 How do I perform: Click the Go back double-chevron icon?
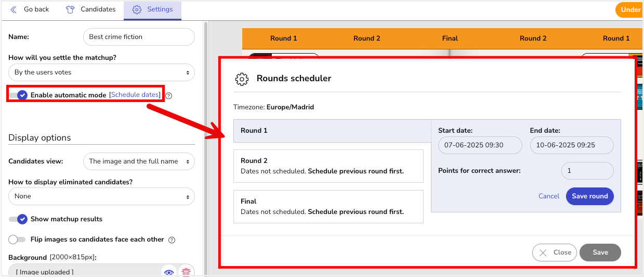point(14,9)
